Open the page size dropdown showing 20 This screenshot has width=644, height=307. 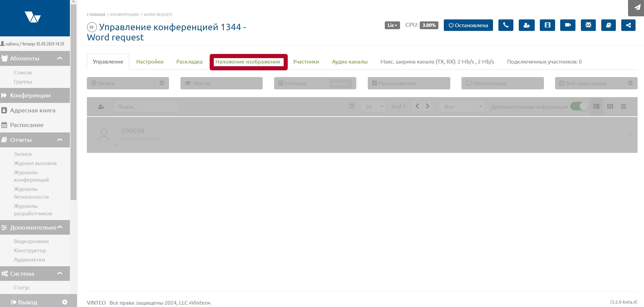[373, 107]
